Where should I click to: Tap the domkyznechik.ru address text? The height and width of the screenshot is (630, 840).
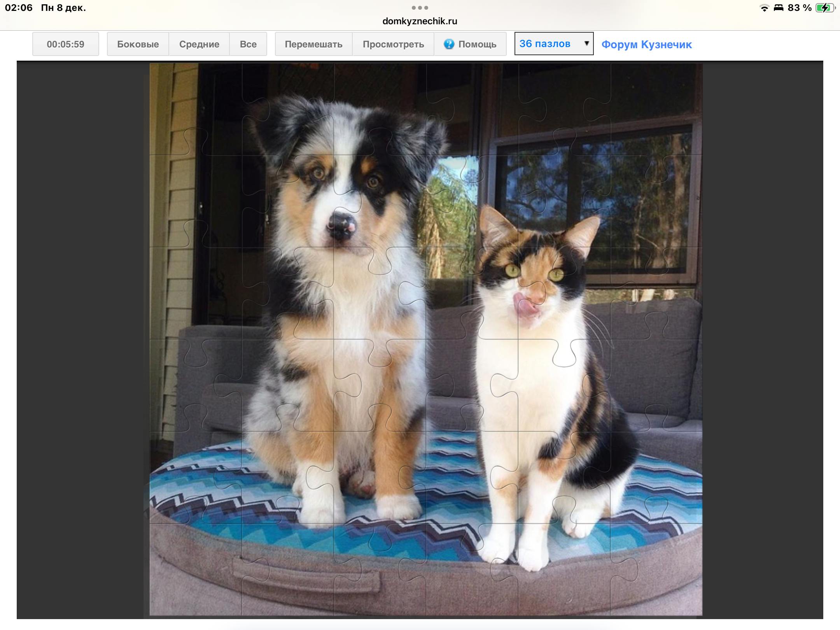tap(420, 21)
